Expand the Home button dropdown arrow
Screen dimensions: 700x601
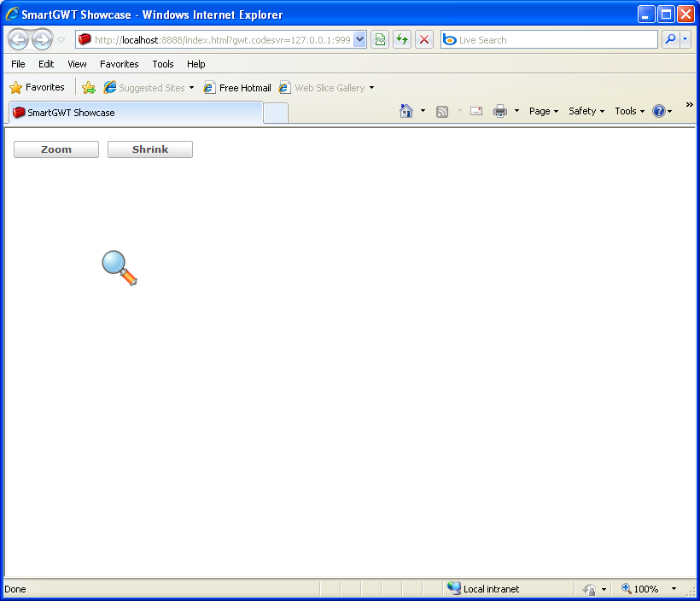tap(423, 111)
